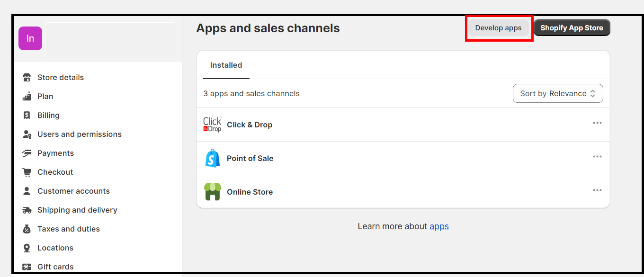Viewport: 644px width, 277px height.
Task: Select the Store details sidebar icon
Action: click(x=27, y=77)
